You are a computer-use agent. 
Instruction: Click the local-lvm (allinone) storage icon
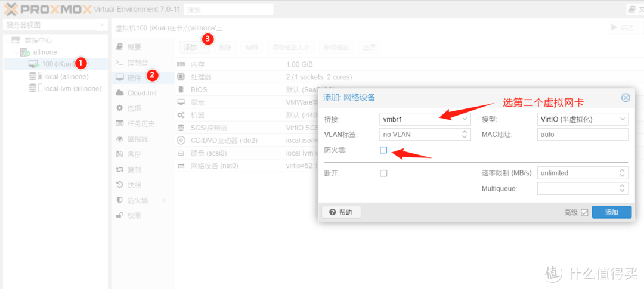click(36, 88)
